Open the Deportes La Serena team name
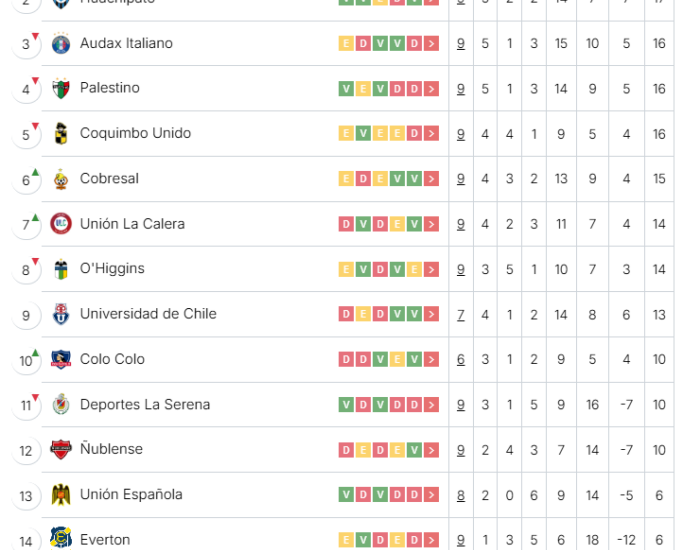This screenshot has width=683, height=550. [145, 405]
